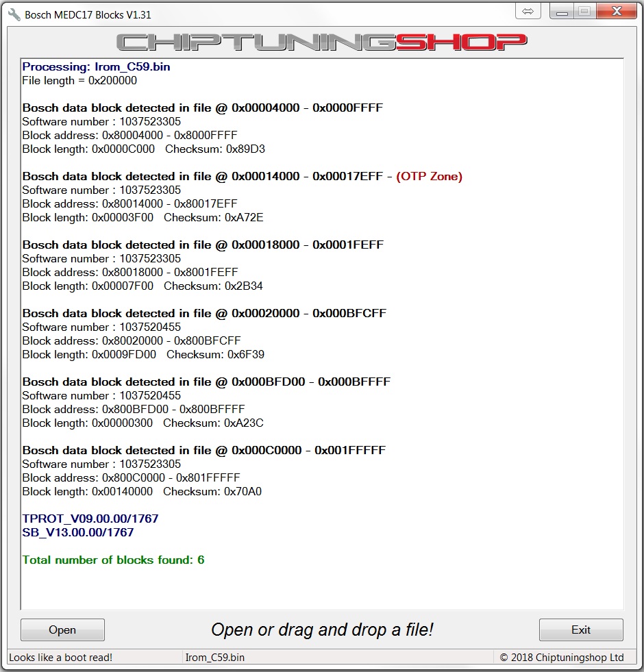The image size is (644, 672).
Task: Click the '© 2018 Chiptuningshop Ltd' status text
Action: pos(562,658)
